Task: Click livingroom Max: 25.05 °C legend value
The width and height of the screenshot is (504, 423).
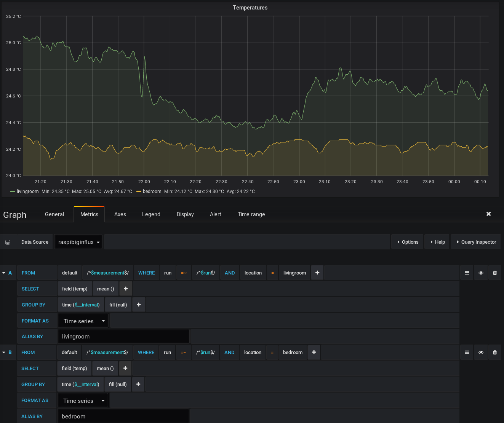Action: coord(86,192)
